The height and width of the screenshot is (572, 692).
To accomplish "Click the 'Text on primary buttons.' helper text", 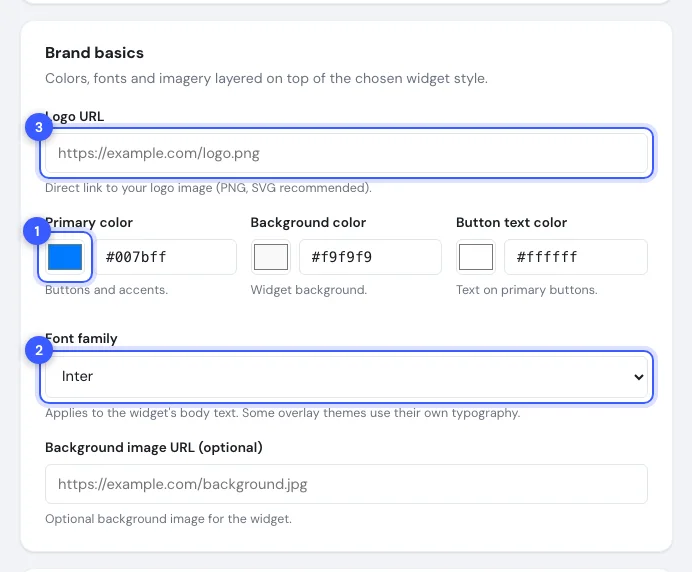I will (527, 290).
